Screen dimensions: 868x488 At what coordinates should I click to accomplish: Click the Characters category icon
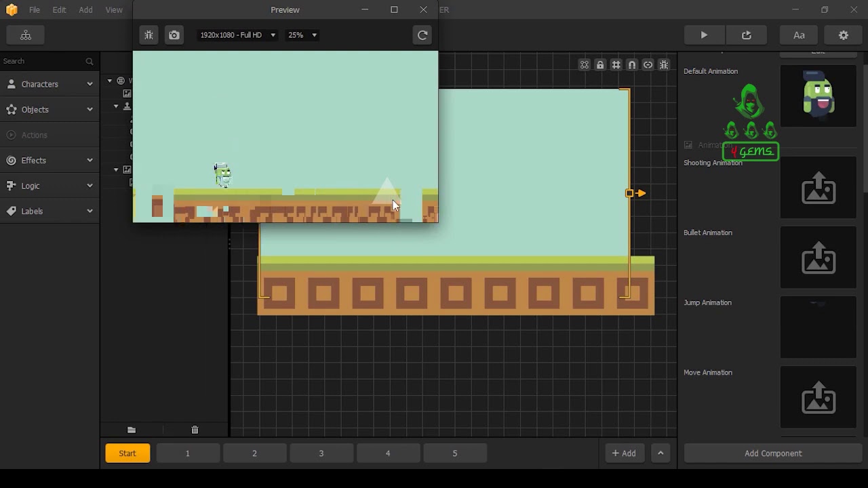click(x=11, y=84)
